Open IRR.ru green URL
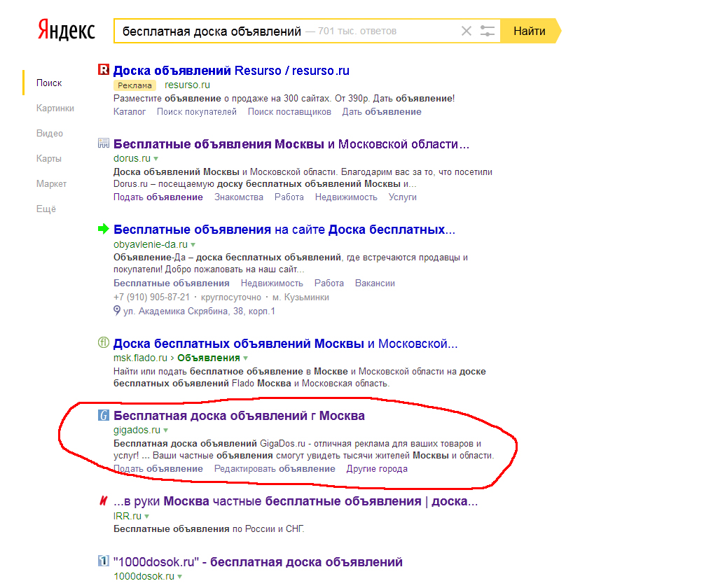The height and width of the screenshot is (588, 711). pyautogui.click(x=127, y=516)
